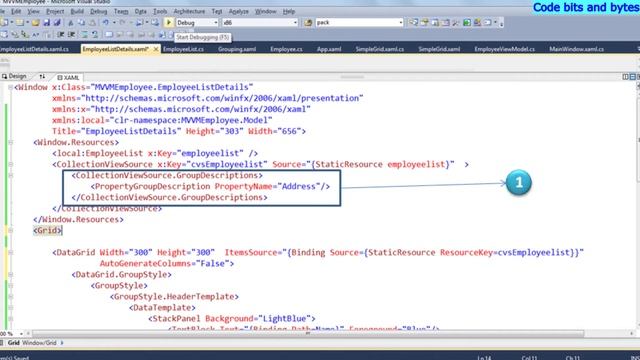Open the Build menu
This screenshot has width=640, height=360.
point(77,11)
